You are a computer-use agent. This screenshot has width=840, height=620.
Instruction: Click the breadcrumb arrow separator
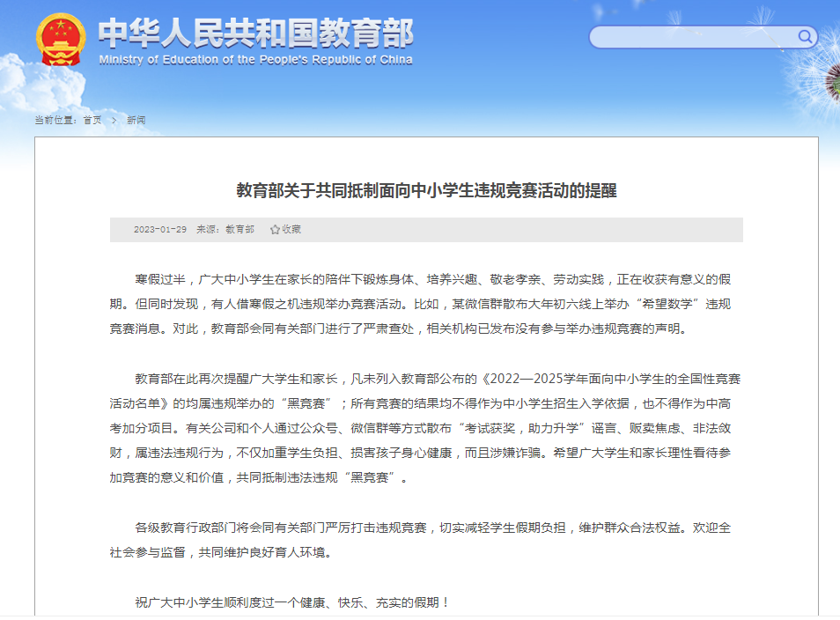pyautogui.click(x=114, y=120)
